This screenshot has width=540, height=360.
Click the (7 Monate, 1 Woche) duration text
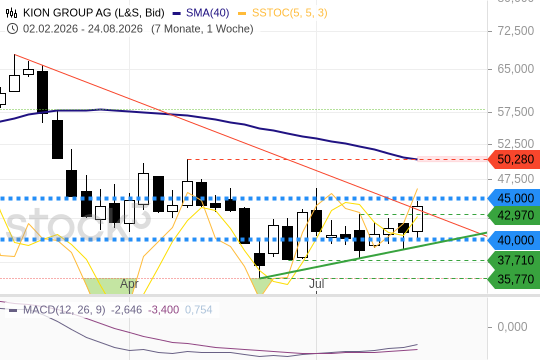202,29
